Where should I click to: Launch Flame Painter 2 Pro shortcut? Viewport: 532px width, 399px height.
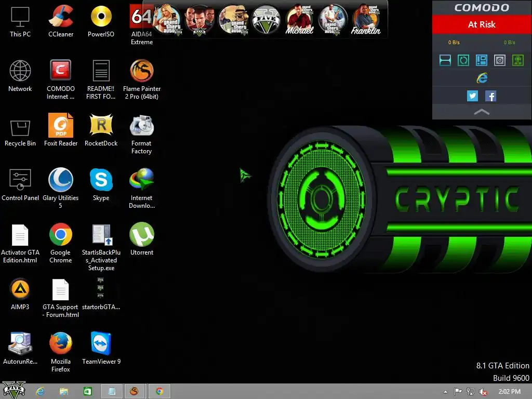tap(141, 80)
